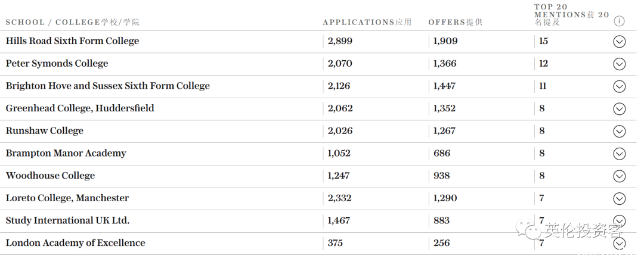Expand the Woodhouse College row
This screenshot has height=259, width=644.
tap(619, 176)
